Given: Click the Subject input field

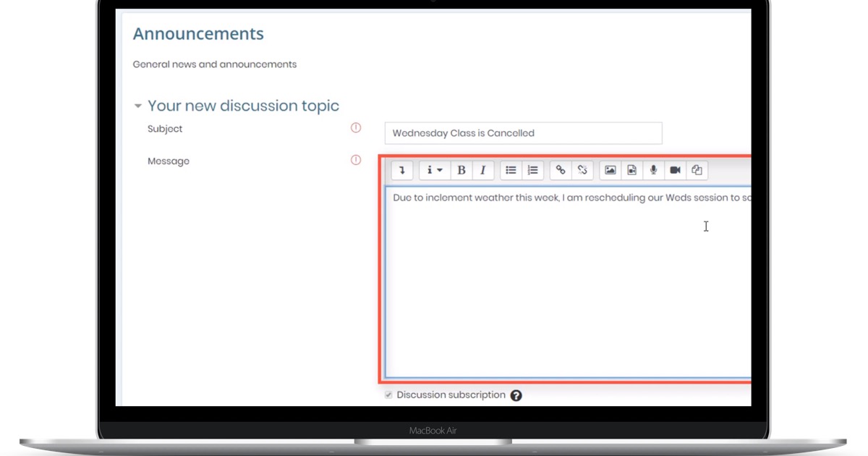Looking at the screenshot, I should click(x=523, y=133).
